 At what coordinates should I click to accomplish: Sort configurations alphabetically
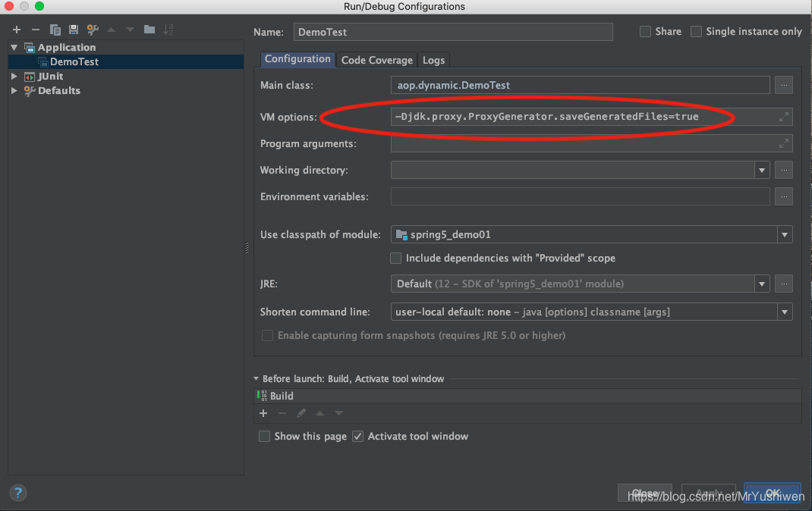(x=168, y=30)
